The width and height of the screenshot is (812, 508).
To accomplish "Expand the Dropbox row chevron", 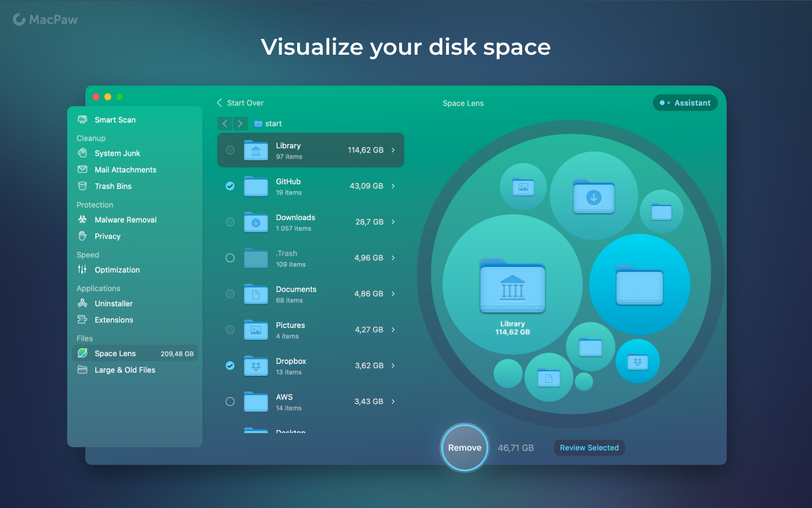I will pyautogui.click(x=393, y=366).
